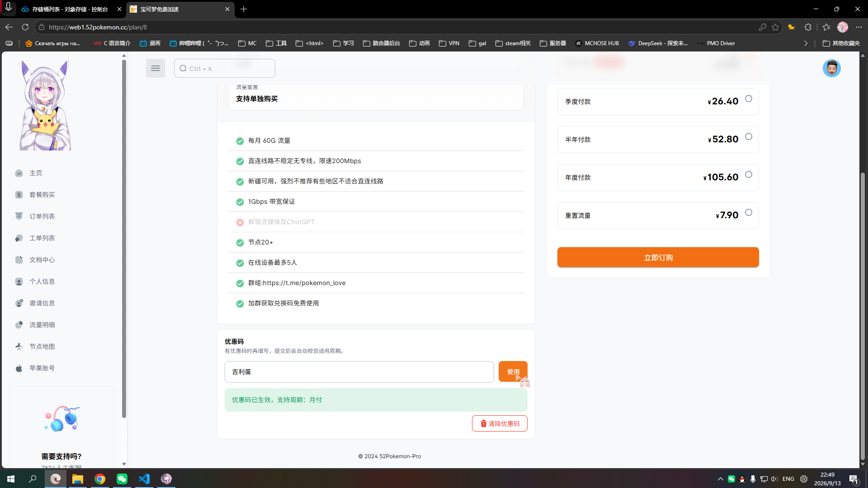Open Chrome from the taskbar
The image size is (868, 488).
tap(100, 479)
